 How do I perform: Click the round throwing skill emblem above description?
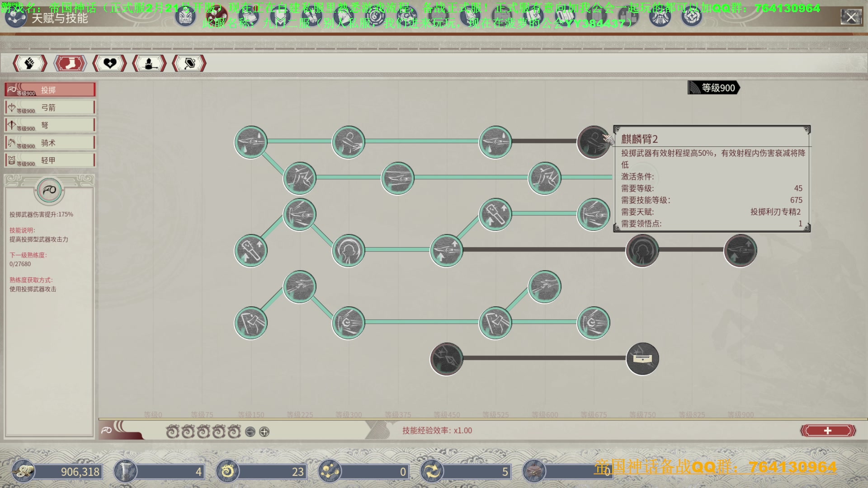pos(49,191)
